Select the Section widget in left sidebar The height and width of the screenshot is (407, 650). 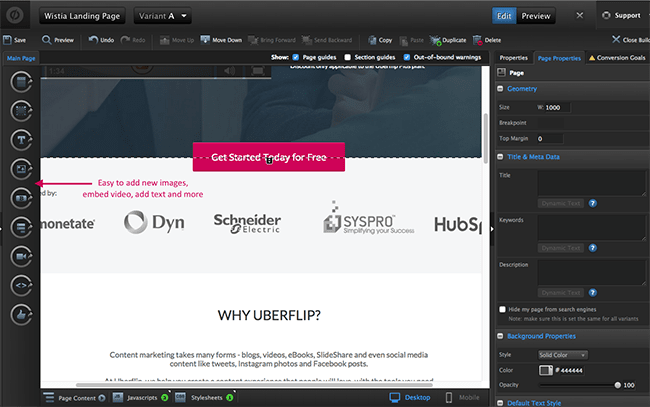pyautogui.click(x=21, y=82)
